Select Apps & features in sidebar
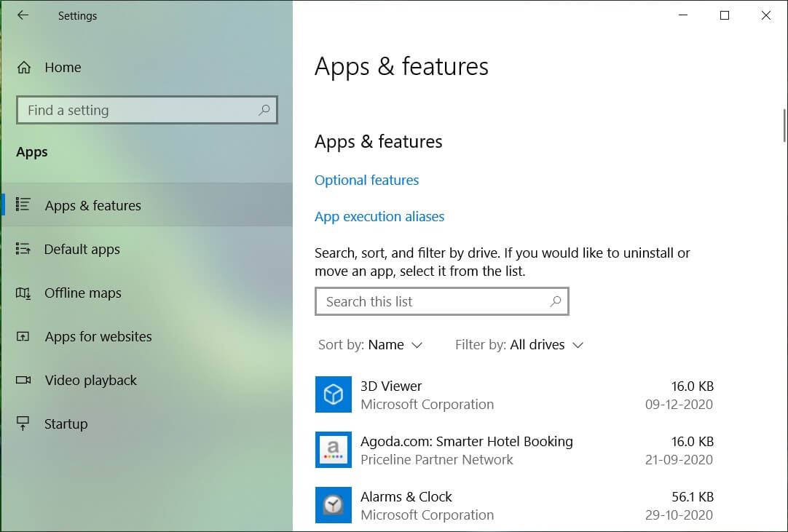Screen dimensions: 788x532 (x=146, y=205)
